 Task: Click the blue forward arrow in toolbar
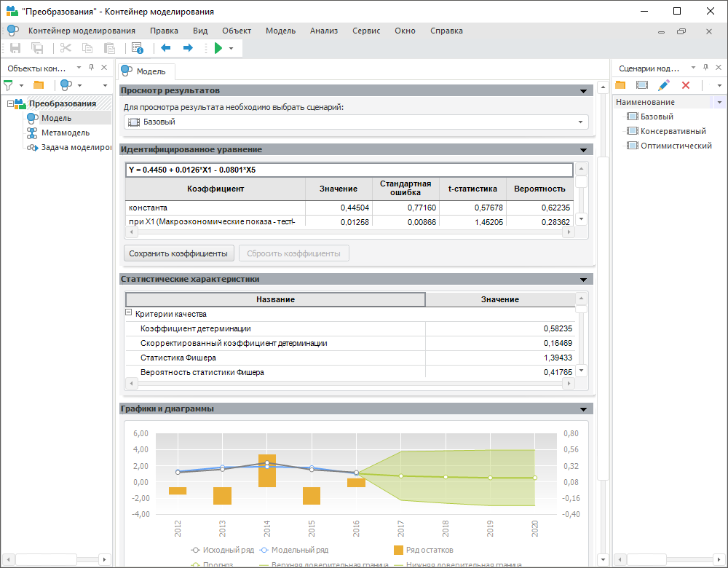pos(187,48)
